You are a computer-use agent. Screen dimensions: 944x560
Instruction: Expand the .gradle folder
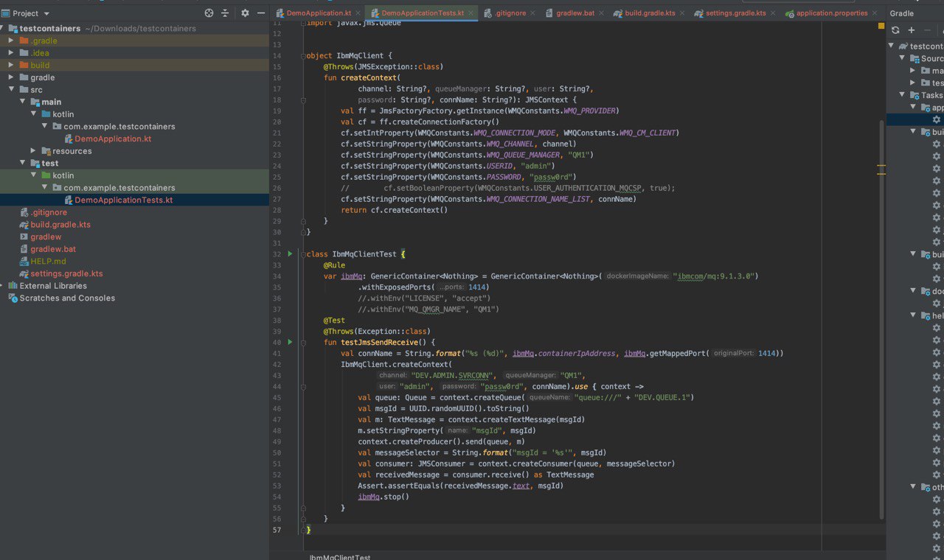[x=12, y=41]
